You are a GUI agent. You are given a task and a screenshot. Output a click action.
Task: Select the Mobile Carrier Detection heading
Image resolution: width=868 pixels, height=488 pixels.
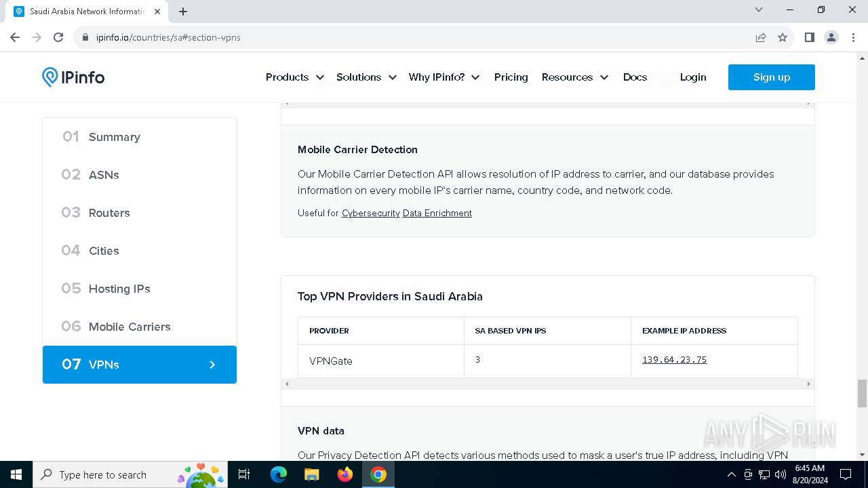point(357,150)
